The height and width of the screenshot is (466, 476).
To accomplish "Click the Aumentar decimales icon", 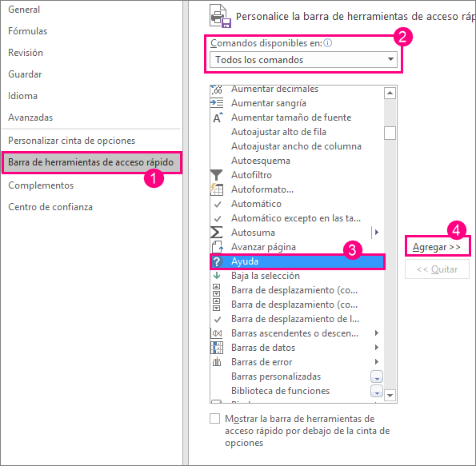I will [217, 90].
